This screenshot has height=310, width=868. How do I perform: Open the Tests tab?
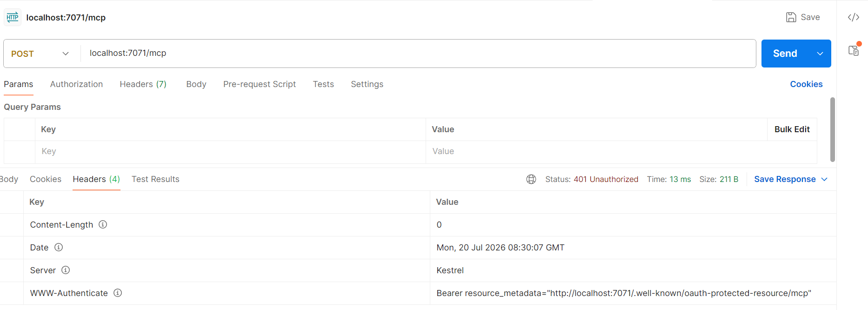[x=323, y=84]
